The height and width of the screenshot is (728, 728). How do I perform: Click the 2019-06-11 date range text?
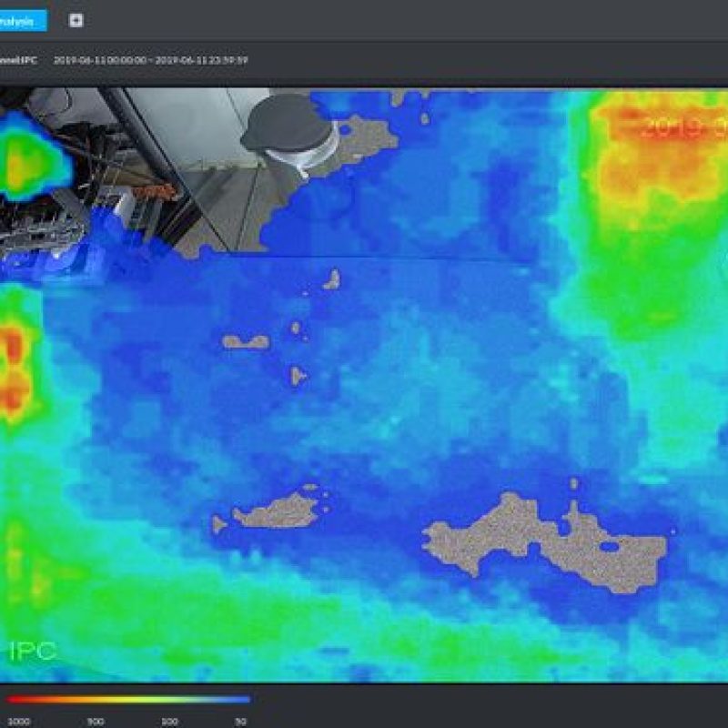151,60
